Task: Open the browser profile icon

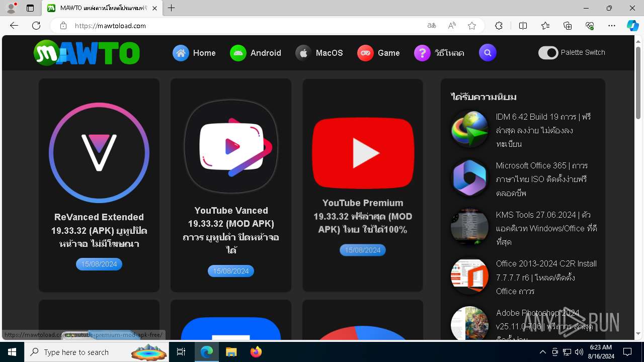Action: pos(11,8)
